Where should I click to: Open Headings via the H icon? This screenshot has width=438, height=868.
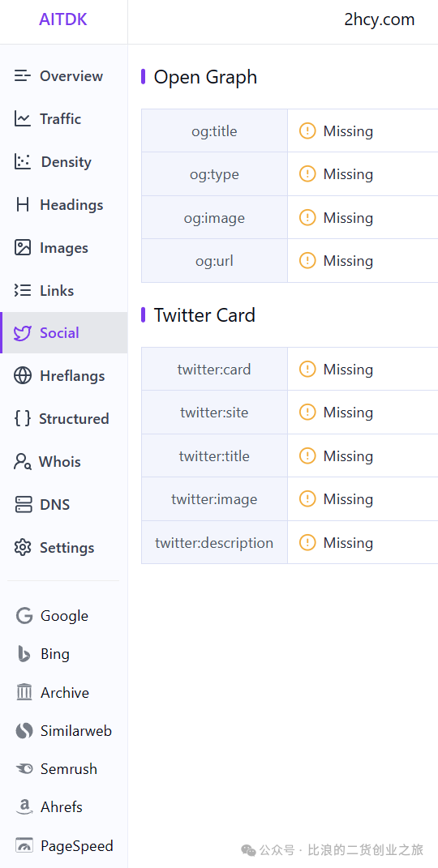[23, 205]
